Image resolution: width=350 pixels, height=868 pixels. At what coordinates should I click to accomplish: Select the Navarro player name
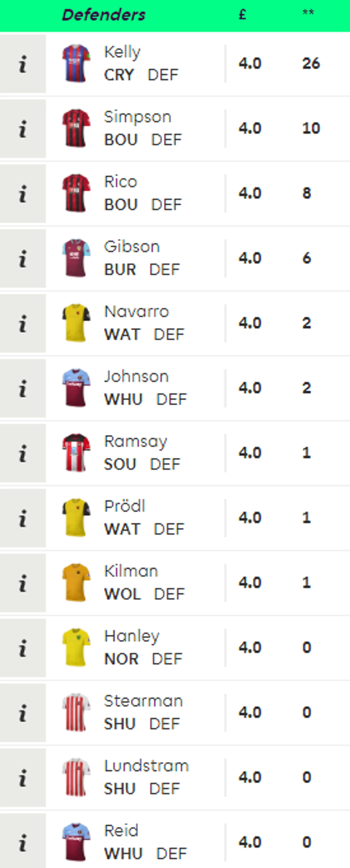pos(136,311)
